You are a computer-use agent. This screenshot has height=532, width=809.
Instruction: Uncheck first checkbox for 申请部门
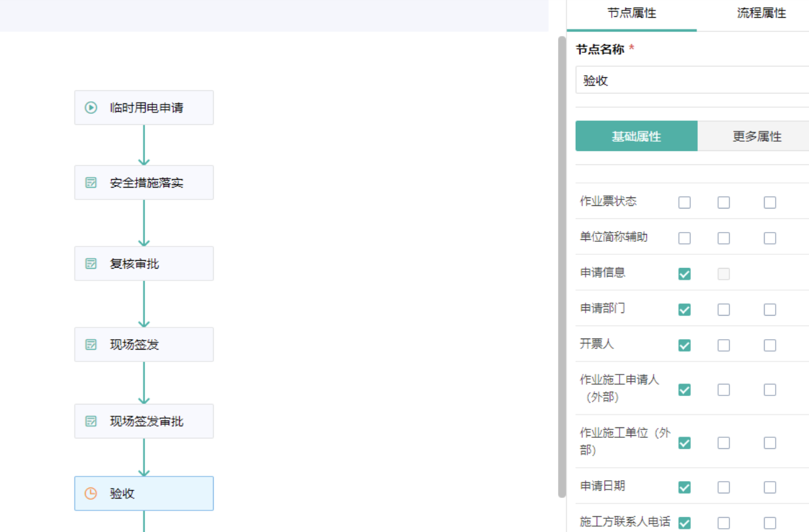(x=684, y=309)
